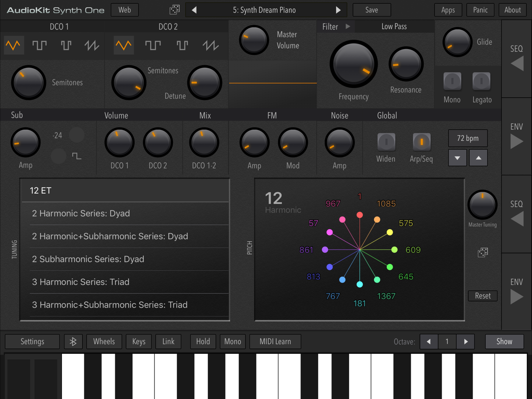
Task: Click the Panic button
Action: click(x=480, y=10)
